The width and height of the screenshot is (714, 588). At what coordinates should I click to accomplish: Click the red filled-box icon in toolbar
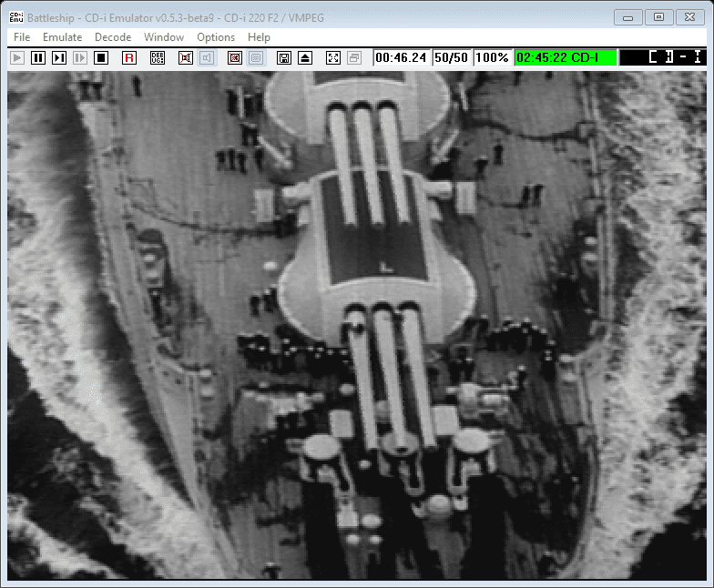(x=235, y=57)
